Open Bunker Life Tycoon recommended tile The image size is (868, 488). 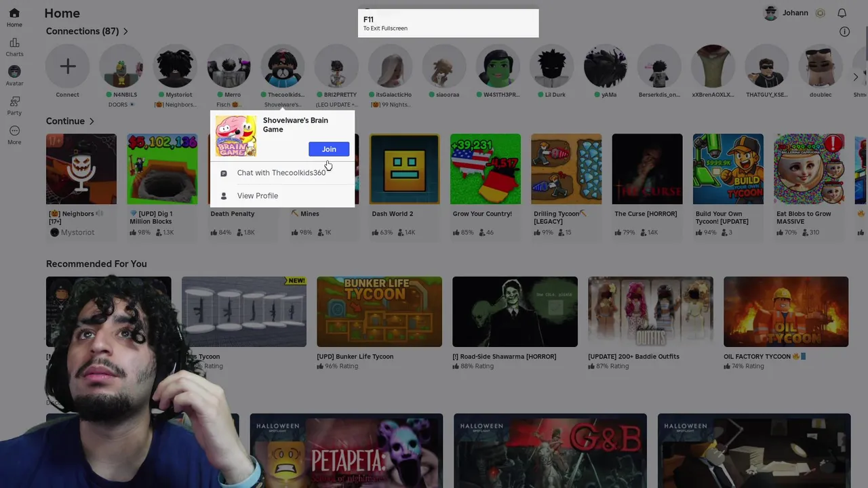[x=379, y=312]
